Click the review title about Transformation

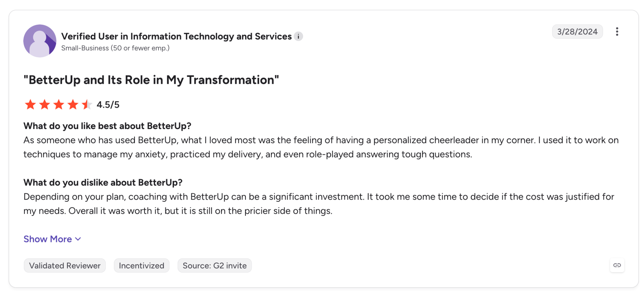[x=151, y=80]
